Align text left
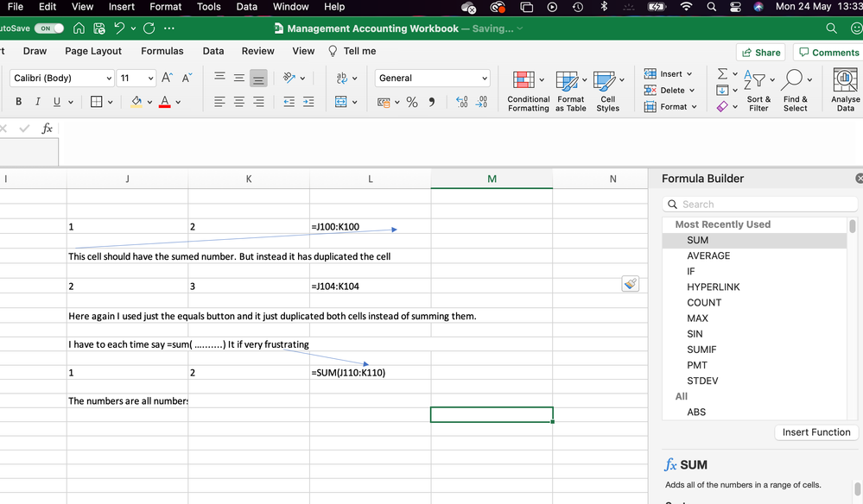 click(x=219, y=102)
